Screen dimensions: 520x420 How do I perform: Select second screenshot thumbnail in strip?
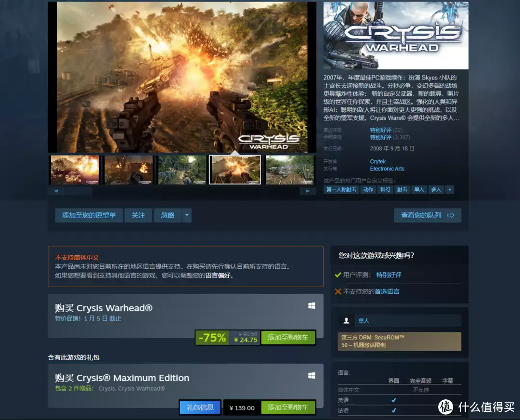[x=129, y=170]
